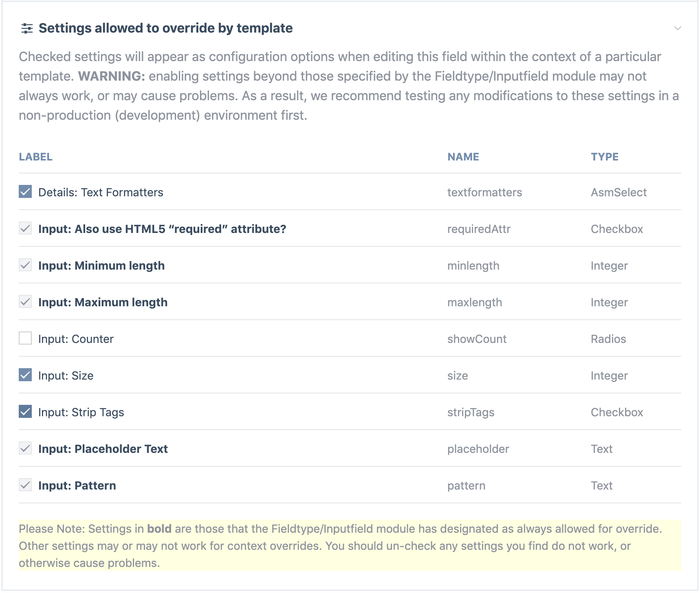Click the sliders icon beside section title
Viewport: 700px width, 593px height.
(x=27, y=28)
